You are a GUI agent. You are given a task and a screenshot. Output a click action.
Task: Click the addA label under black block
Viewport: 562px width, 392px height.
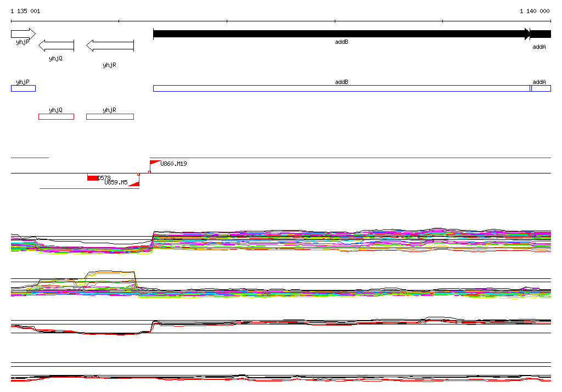(x=539, y=47)
